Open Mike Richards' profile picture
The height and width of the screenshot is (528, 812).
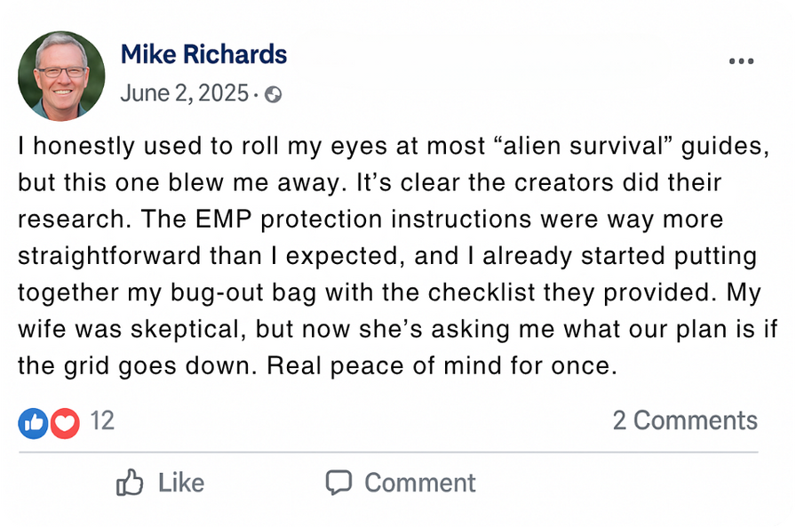(x=61, y=76)
